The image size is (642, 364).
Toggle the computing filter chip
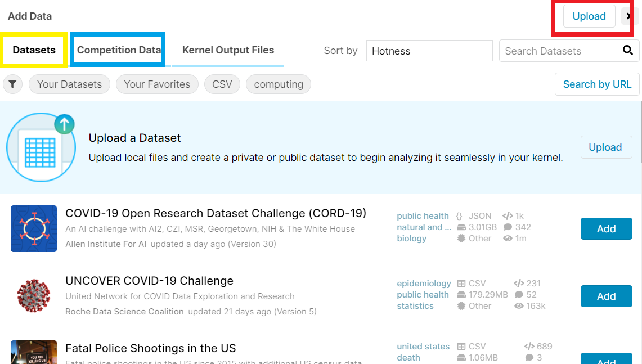[279, 84]
